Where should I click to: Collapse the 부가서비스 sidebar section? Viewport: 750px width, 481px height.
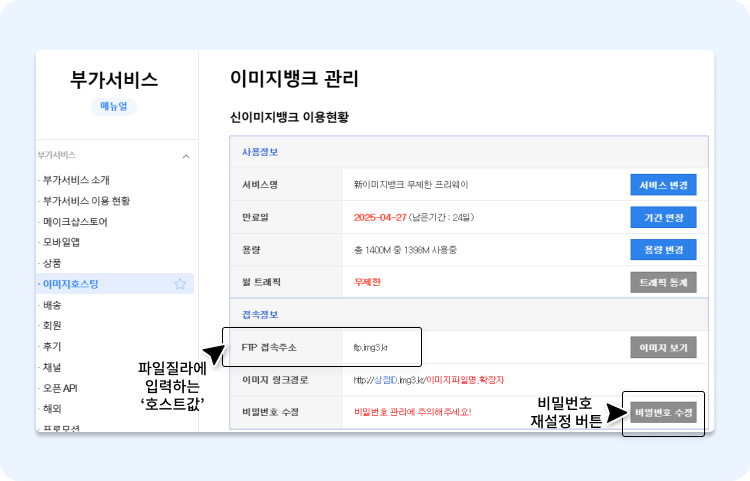[x=186, y=156]
